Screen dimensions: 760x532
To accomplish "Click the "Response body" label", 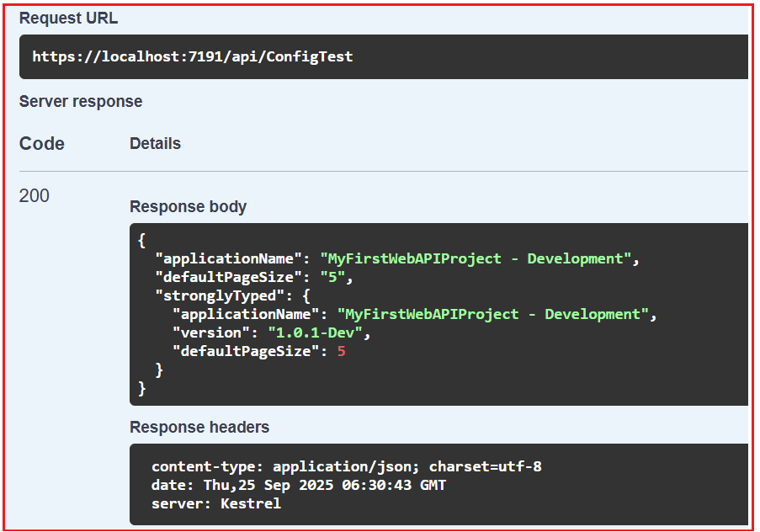I will pos(188,206).
